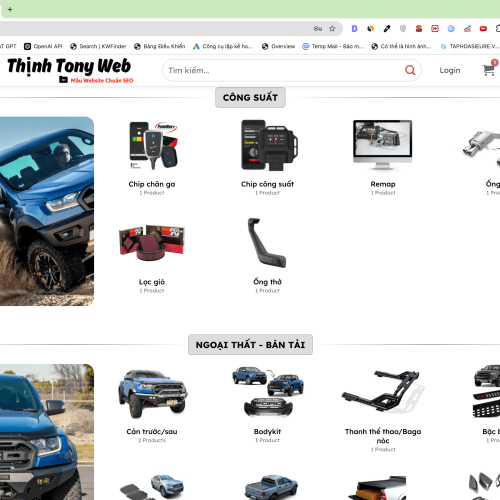
Task: Open Remap category title
Action: (x=383, y=184)
